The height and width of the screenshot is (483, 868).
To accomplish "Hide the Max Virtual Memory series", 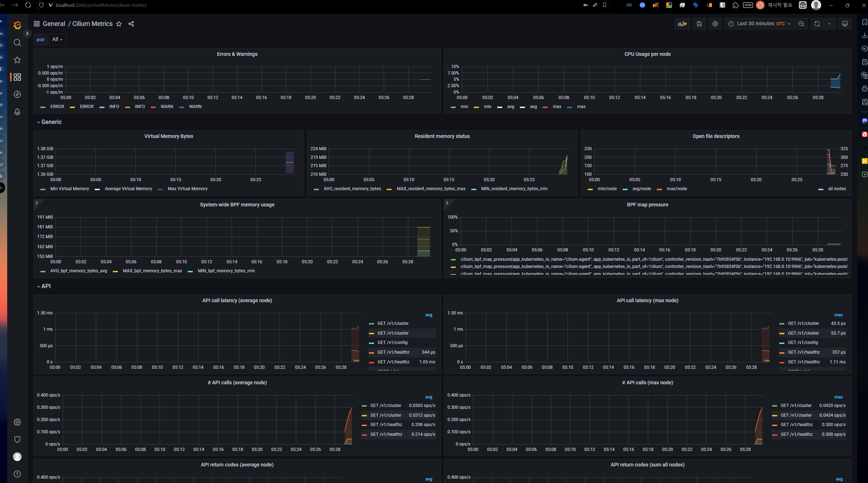I will 188,188.
